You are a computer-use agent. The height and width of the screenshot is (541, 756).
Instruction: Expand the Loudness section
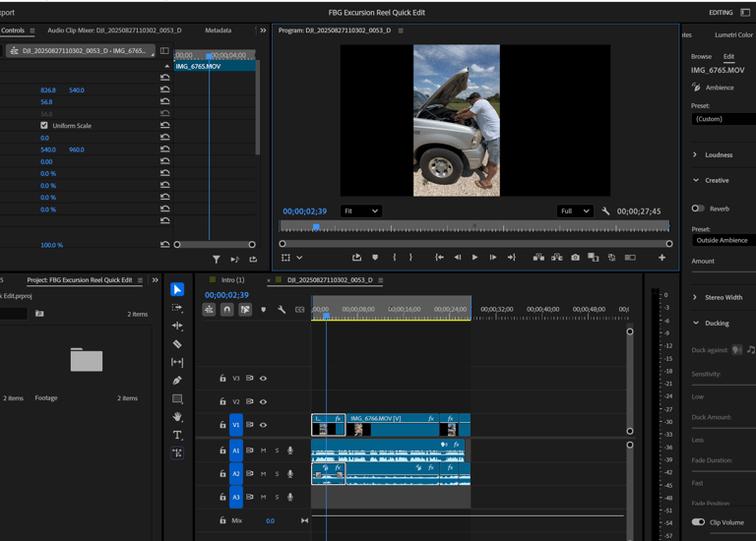click(695, 155)
